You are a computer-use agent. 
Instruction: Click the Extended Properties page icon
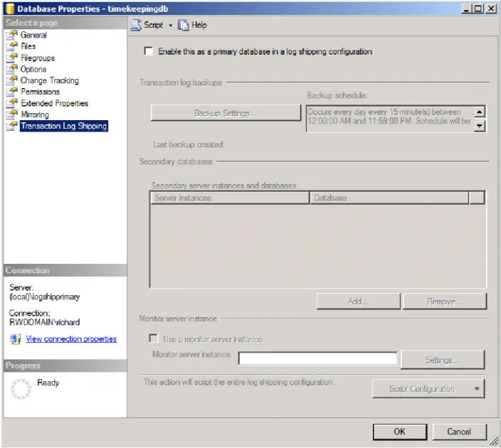(12, 103)
